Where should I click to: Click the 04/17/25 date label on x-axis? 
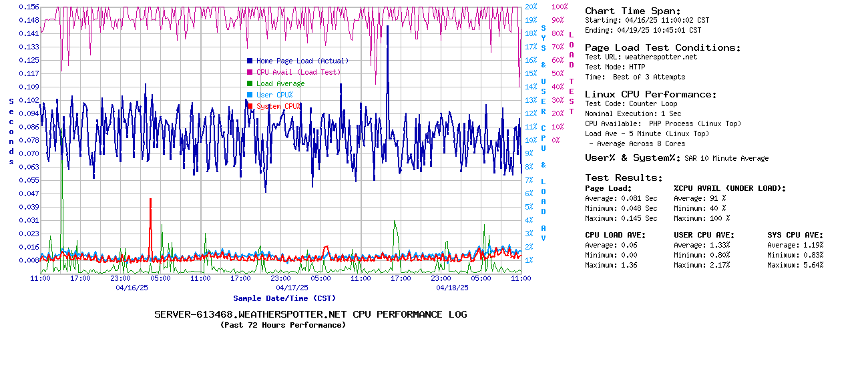tap(292, 288)
